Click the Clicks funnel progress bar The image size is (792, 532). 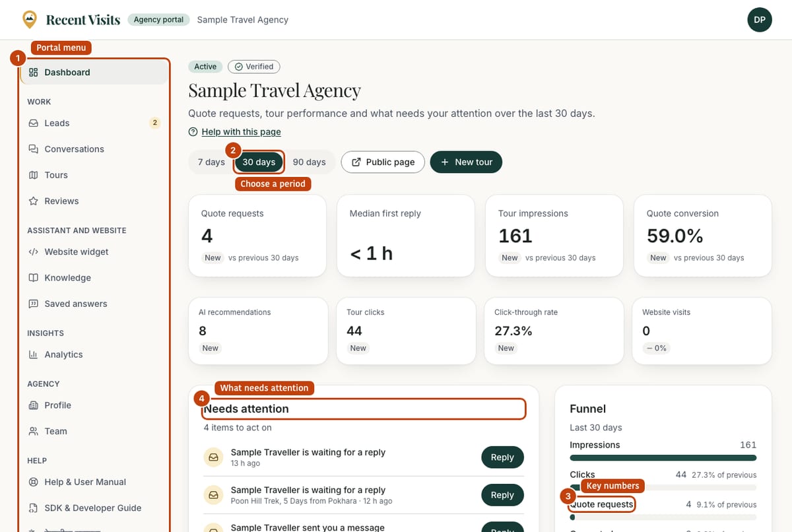[x=663, y=488]
